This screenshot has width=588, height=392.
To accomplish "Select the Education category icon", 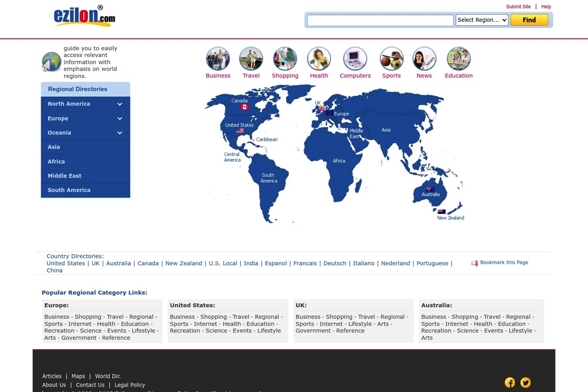I will tap(459, 58).
